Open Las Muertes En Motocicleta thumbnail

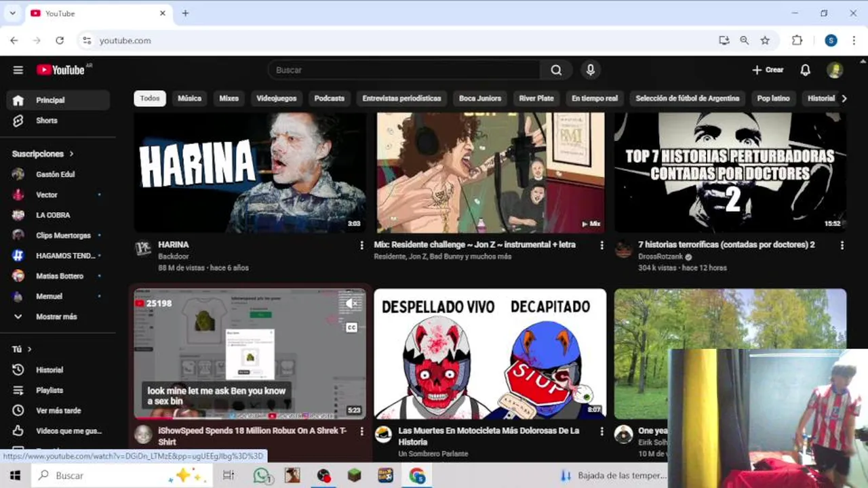[490, 354]
